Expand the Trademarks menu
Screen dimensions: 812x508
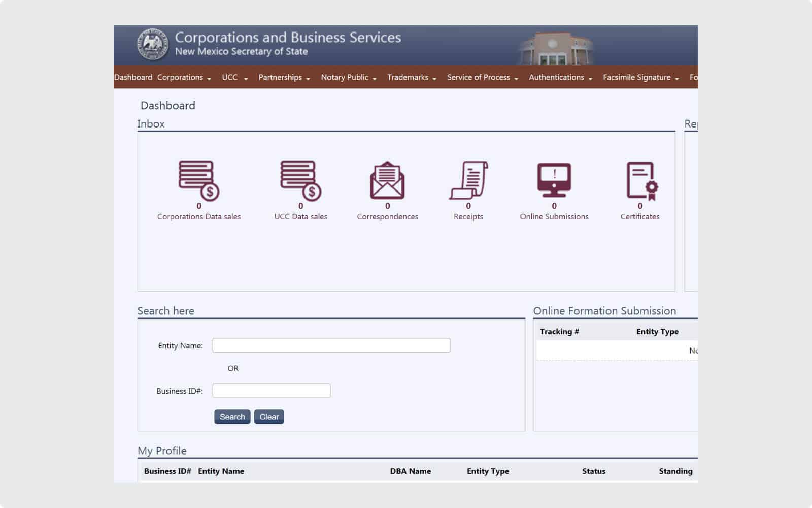[412, 77]
